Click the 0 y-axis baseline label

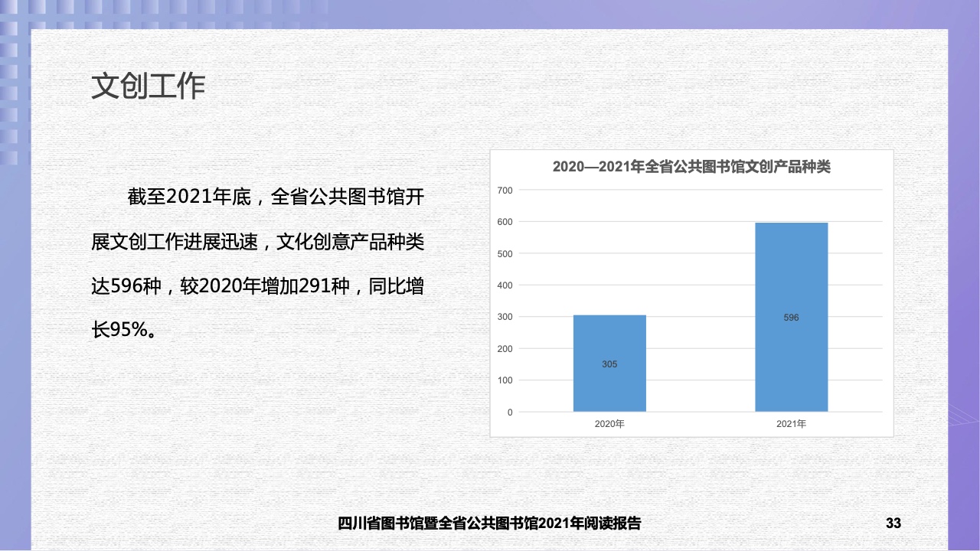coord(509,412)
